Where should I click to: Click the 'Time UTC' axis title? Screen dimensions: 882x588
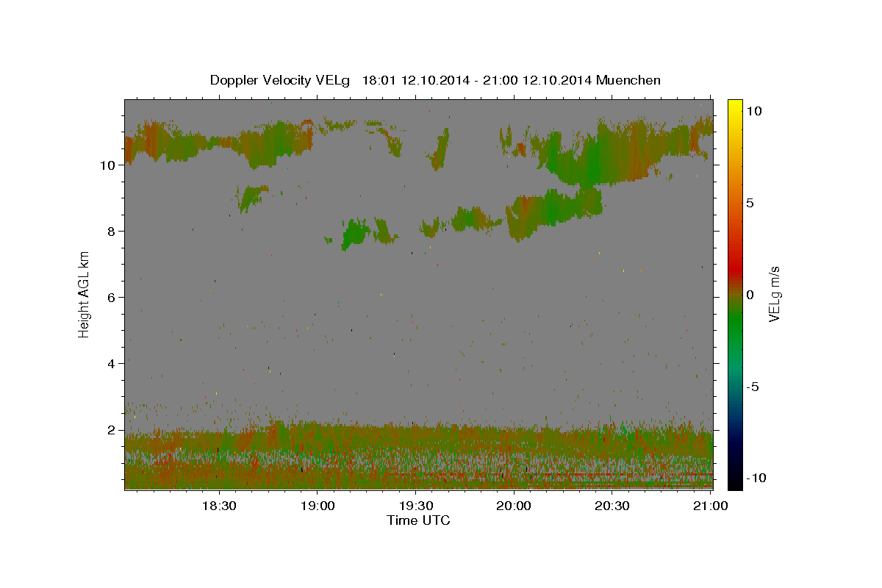tap(418, 520)
